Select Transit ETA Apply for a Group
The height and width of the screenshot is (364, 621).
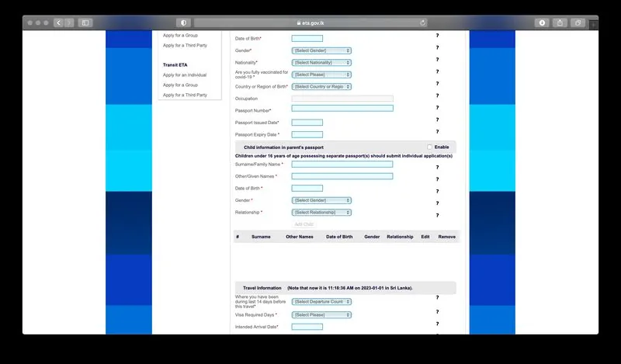[180, 85]
